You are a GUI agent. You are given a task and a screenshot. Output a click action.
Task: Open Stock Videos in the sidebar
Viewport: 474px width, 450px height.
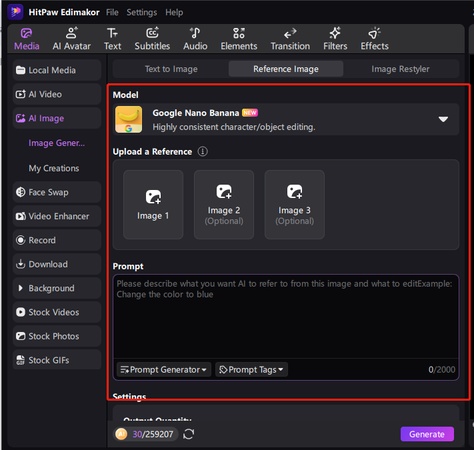[57, 312]
